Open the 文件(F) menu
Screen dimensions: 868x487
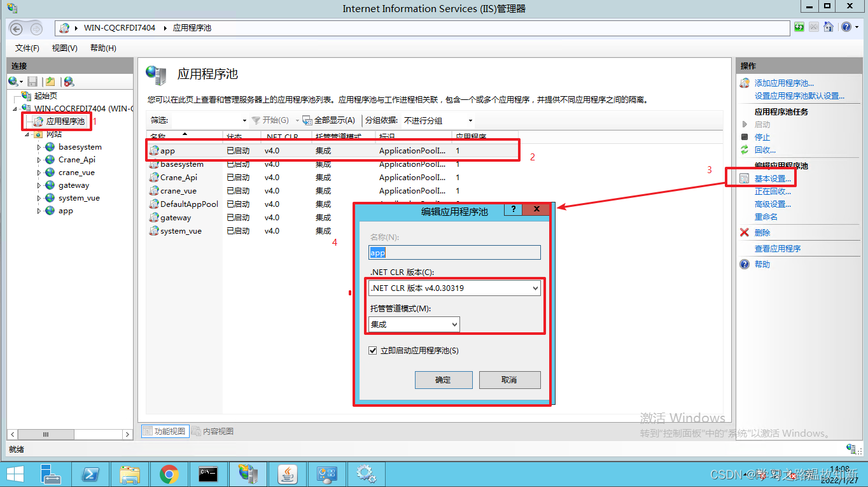click(27, 48)
